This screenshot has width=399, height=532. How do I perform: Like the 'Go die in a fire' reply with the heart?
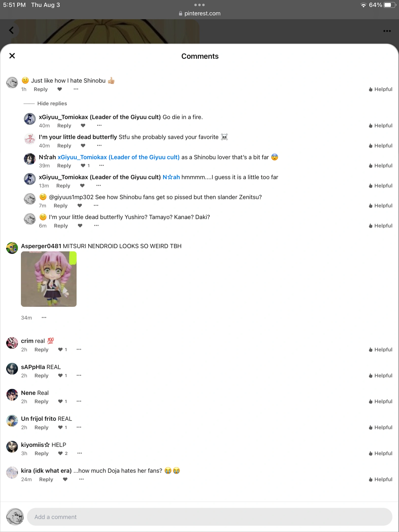pyautogui.click(x=83, y=125)
